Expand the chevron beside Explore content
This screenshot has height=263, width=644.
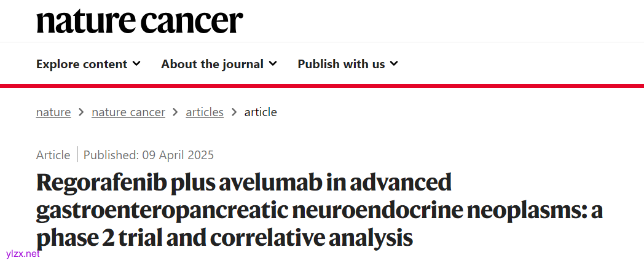(136, 63)
